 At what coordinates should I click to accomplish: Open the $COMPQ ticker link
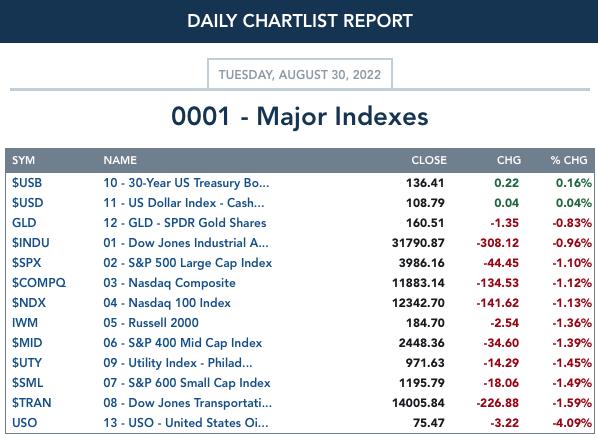pyautogui.click(x=39, y=283)
